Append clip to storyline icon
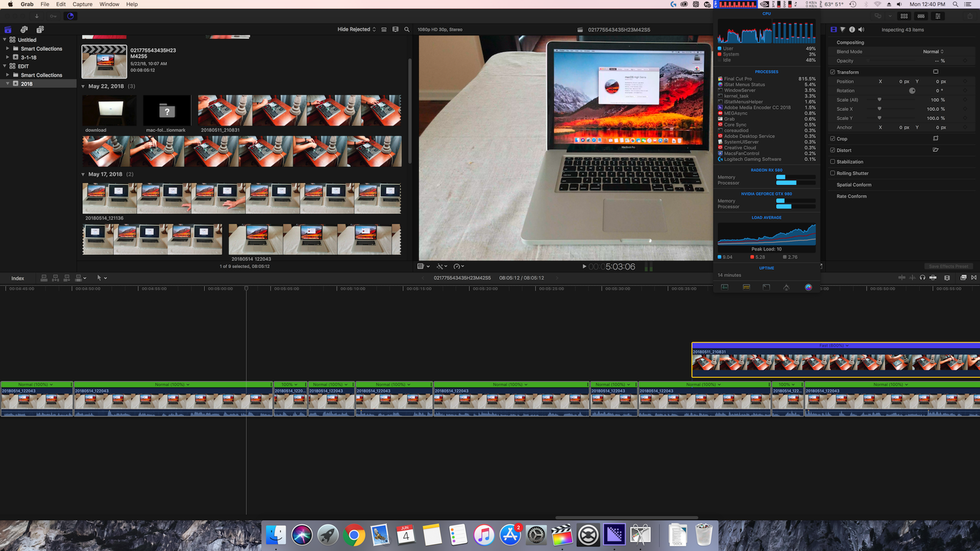 point(66,278)
